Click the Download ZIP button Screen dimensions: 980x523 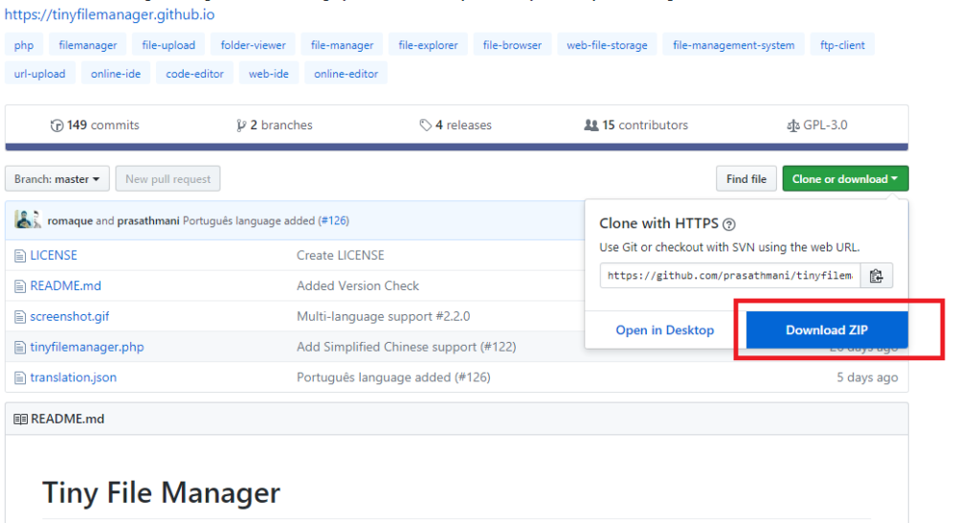point(827,330)
